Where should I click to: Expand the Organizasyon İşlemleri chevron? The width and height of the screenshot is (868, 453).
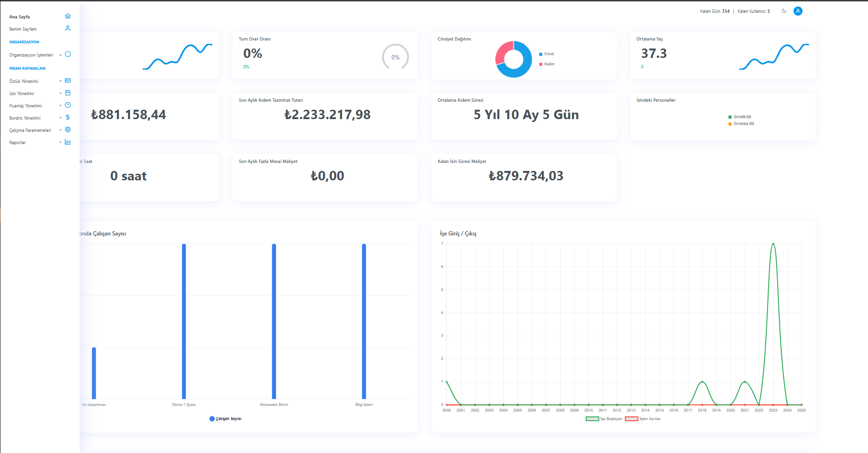tap(60, 55)
